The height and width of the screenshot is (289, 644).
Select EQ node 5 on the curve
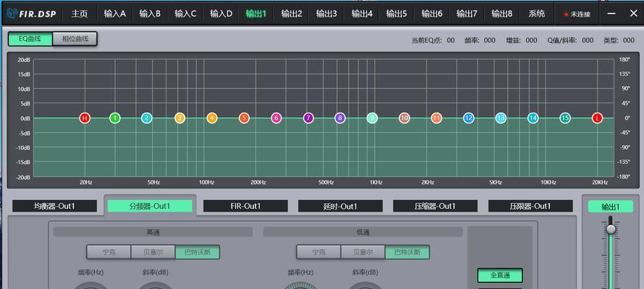point(244,118)
